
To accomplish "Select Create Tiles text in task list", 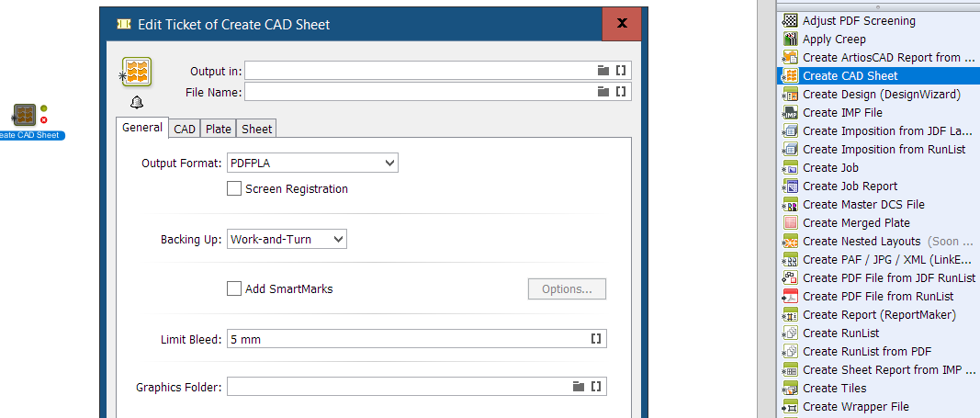I will [x=834, y=388].
